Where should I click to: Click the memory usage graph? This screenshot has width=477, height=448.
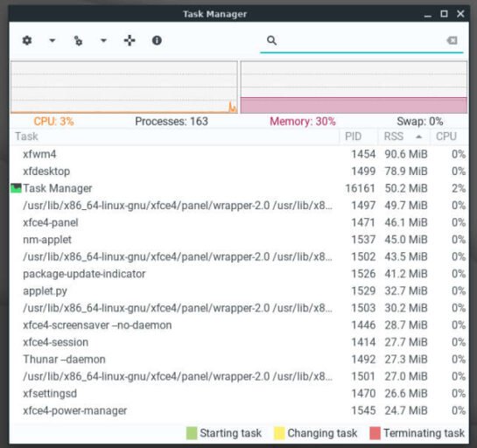pyautogui.click(x=354, y=87)
